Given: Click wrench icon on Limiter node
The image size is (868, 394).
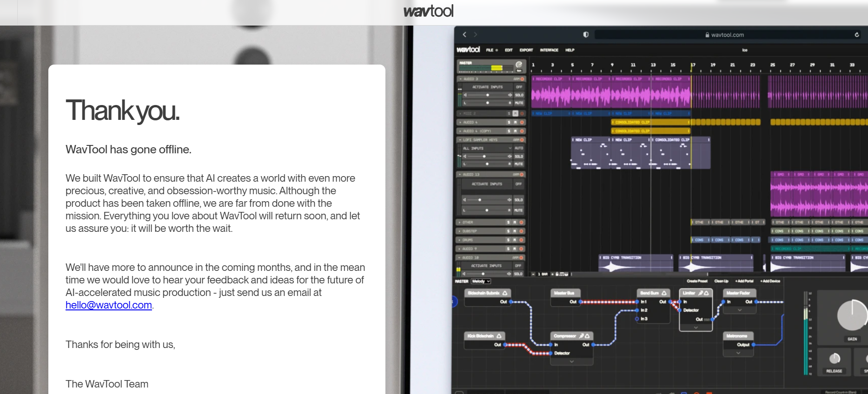Looking at the screenshot, I should point(701,293).
